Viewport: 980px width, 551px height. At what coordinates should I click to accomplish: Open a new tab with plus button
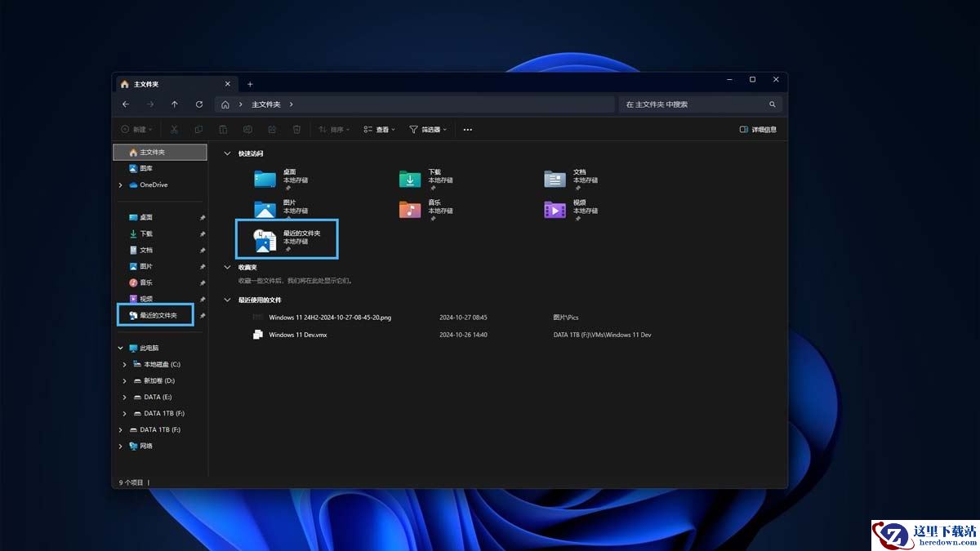tap(250, 84)
